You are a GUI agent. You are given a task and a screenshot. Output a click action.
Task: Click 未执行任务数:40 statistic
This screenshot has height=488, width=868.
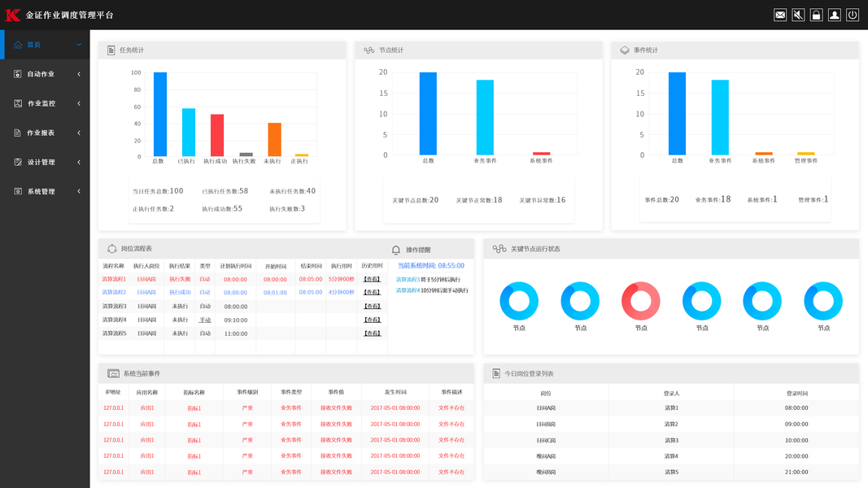(292, 191)
